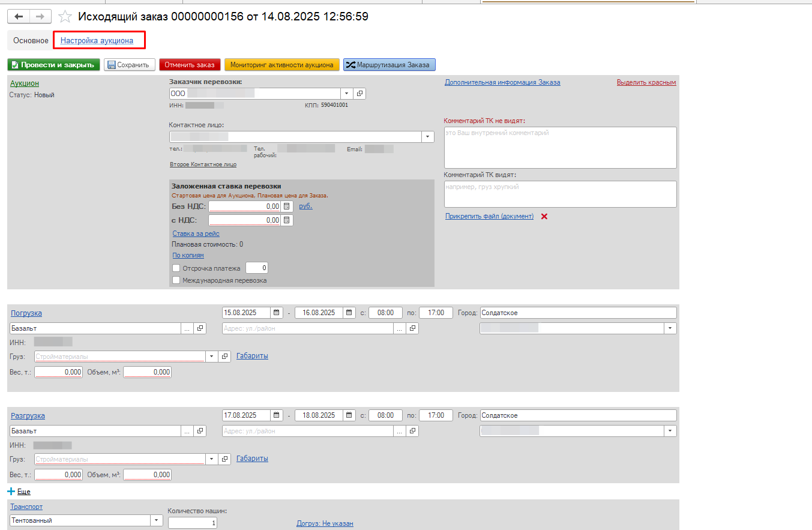Open the dropdown below the Город field in Разгрузка
This screenshot has height=530, width=812.
point(670,431)
